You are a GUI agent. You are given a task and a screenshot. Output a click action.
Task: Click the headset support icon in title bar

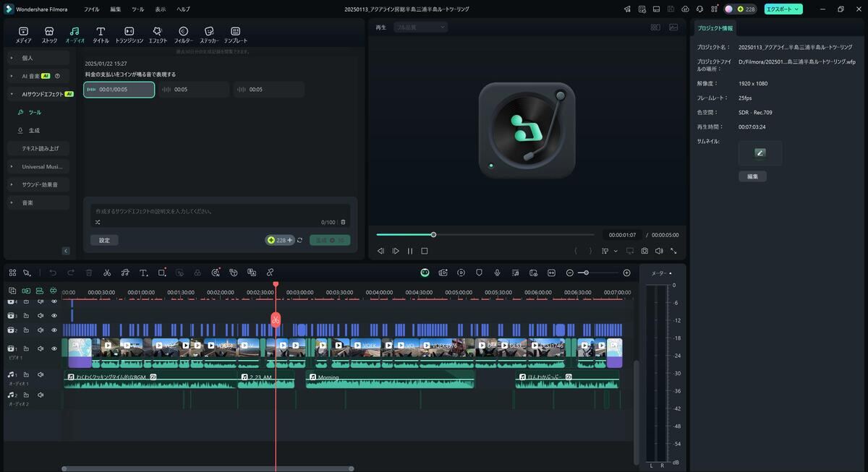point(699,9)
